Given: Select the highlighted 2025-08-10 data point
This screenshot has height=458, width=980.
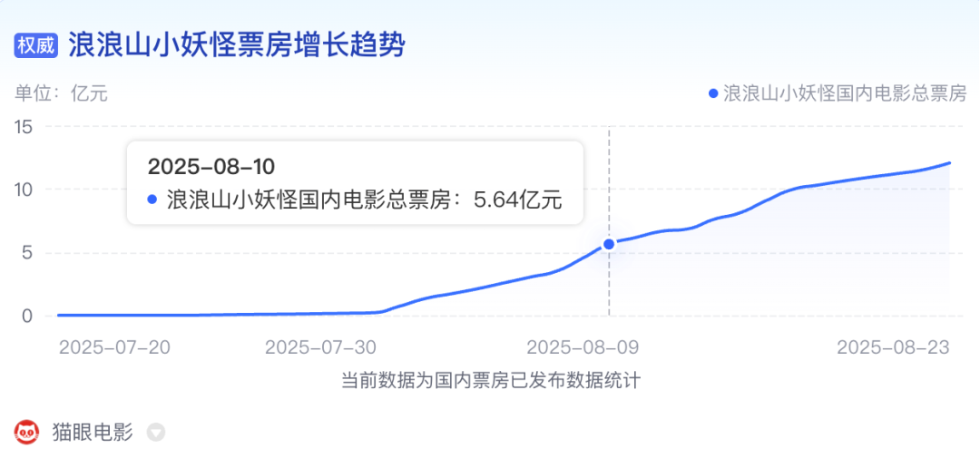Looking at the screenshot, I should point(609,244).
